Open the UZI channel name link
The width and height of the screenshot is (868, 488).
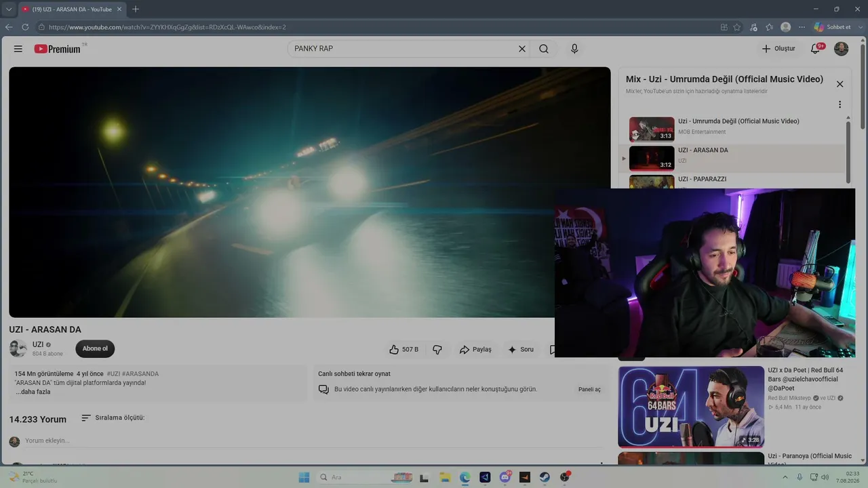[38, 344]
